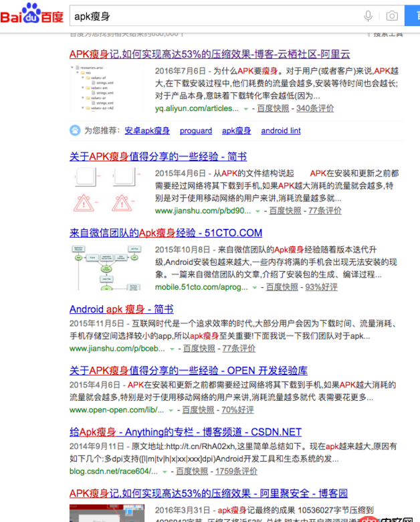
Task: Click date text 2016年3月31日
Action: click(183, 510)
